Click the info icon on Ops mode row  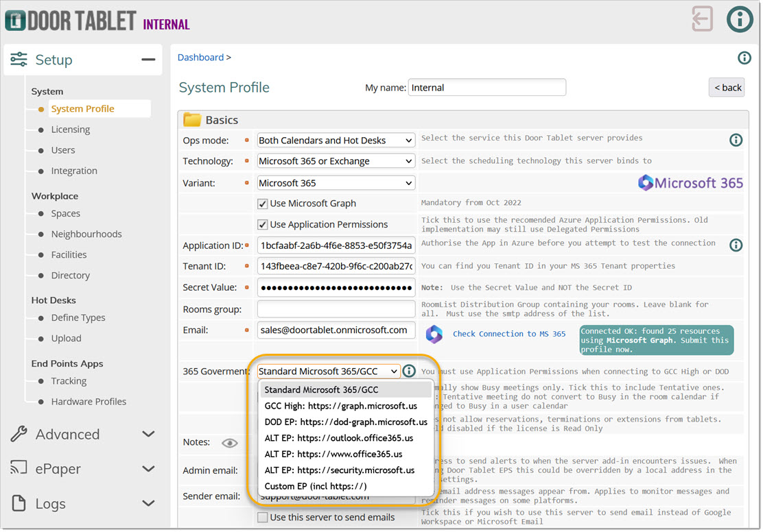736,140
